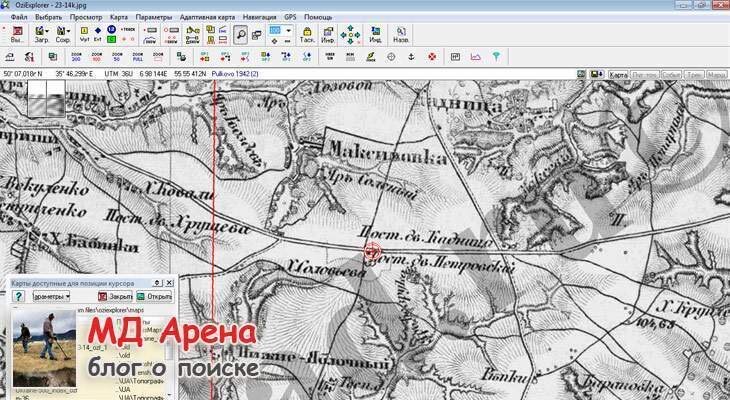Set zoom to 50 percent
This screenshot has height=400, width=730.
click(x=117, y=57)
